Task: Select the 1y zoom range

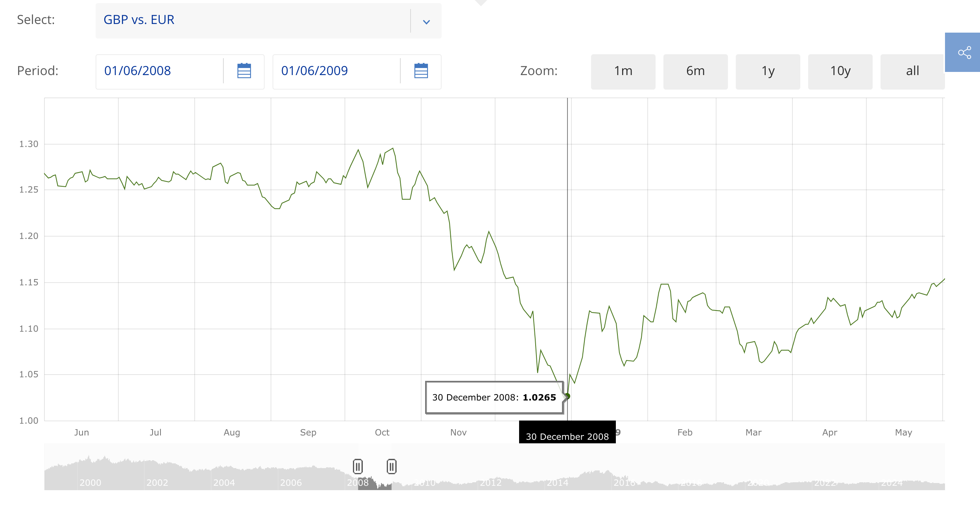Action: 768,72
